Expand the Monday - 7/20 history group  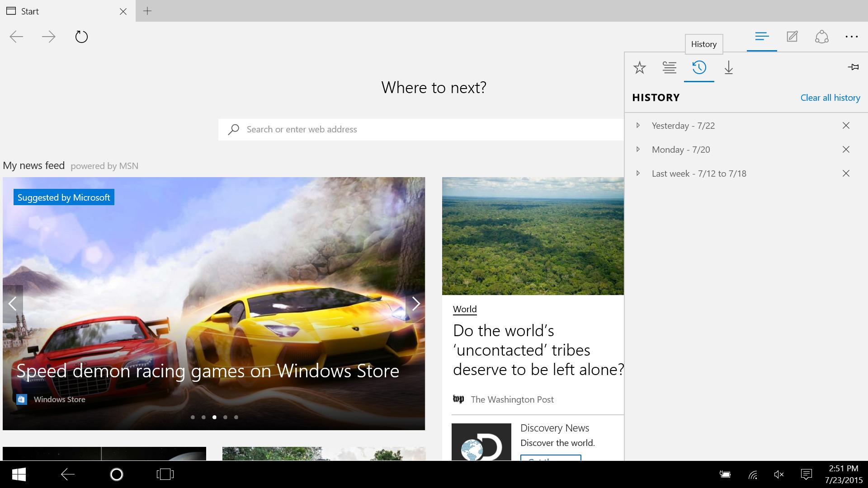point(639,150)
